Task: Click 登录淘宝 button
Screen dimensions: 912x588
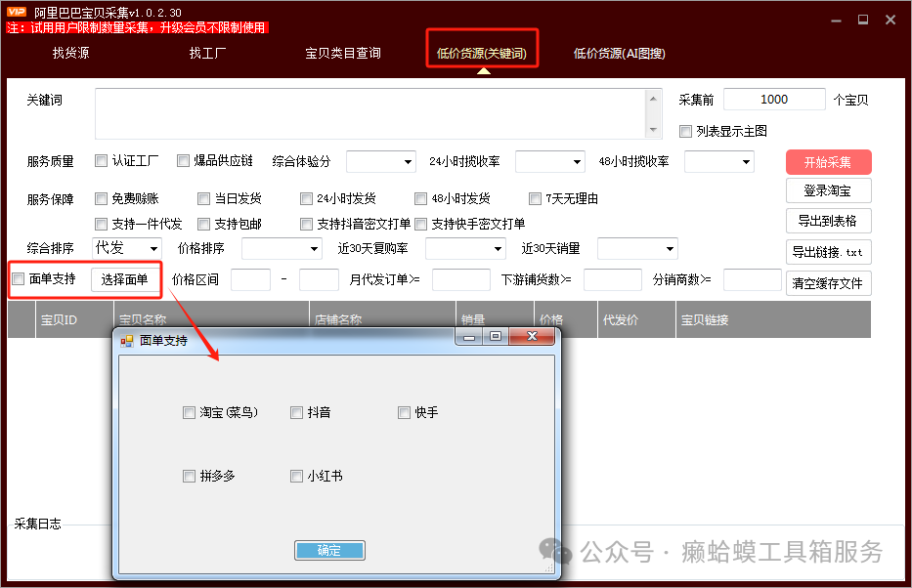Action: coord(828,190)
